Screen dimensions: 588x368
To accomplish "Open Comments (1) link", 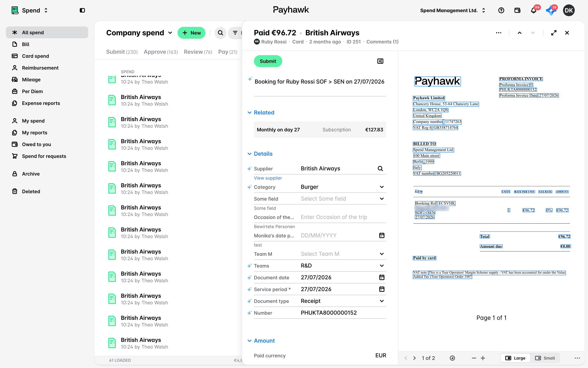I will click(382, 42).
